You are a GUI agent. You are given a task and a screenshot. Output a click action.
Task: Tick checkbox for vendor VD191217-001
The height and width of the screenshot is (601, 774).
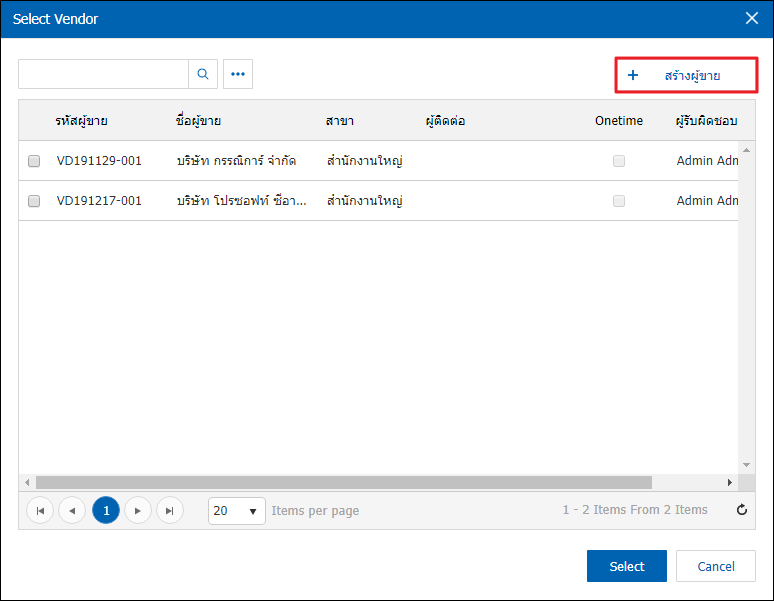(34, 201)
